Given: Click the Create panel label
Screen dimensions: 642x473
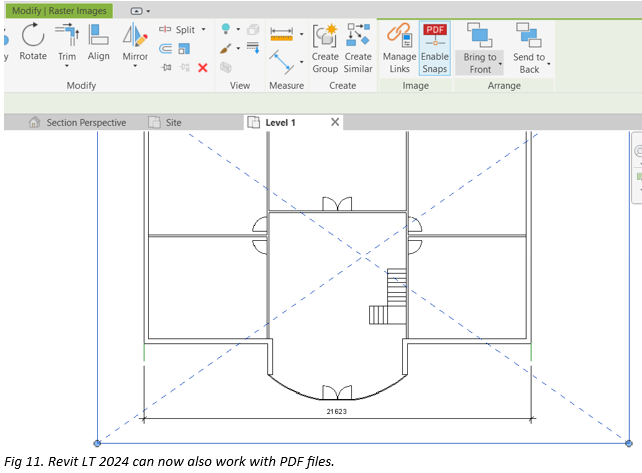Looking at the screenshot, I should click(x=343, y=86).
